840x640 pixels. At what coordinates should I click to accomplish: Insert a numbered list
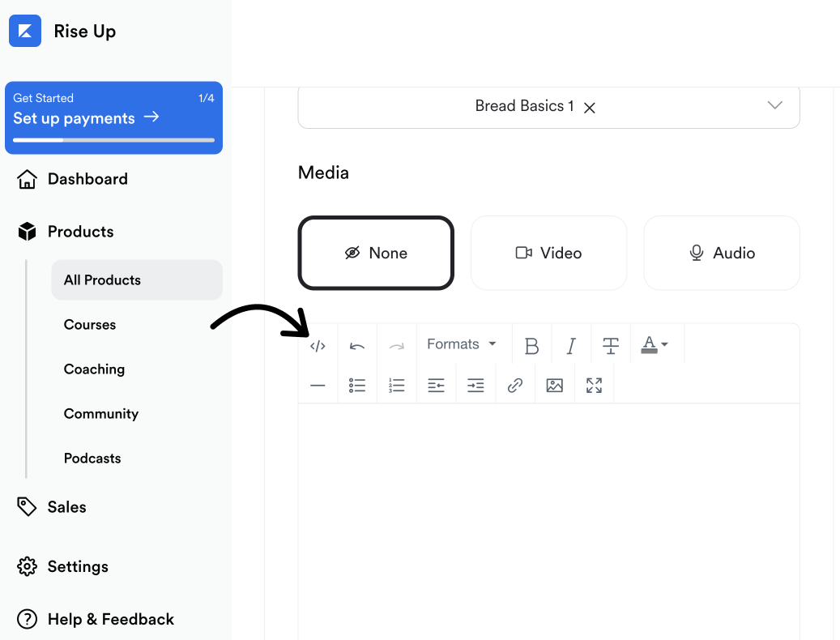point(396,385)
